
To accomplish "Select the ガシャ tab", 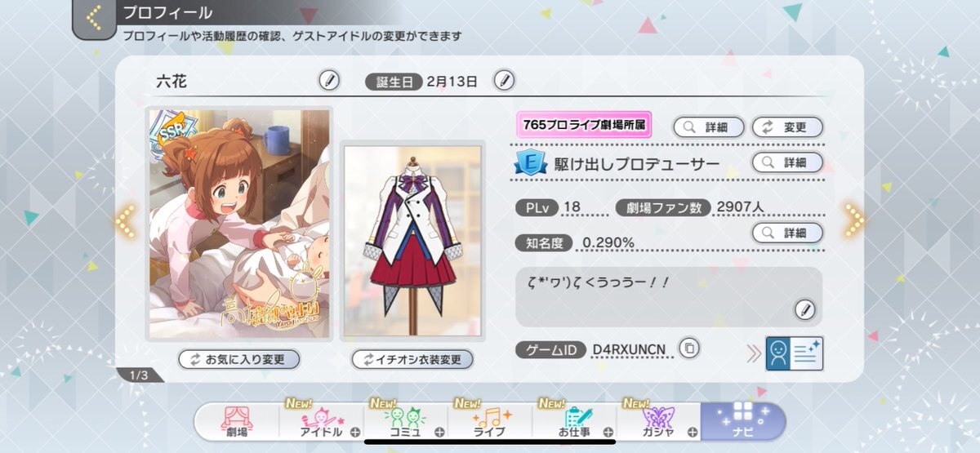I will (x=658, y=422).
